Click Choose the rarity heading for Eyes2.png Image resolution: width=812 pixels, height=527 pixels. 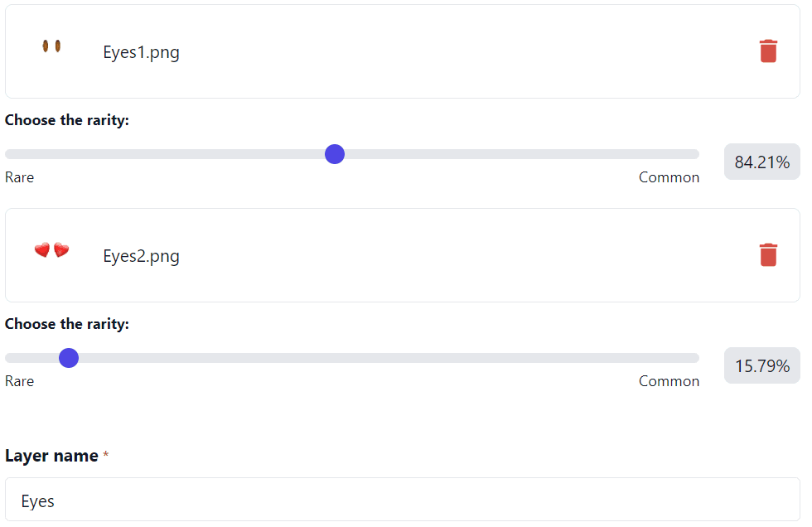pos(67,324)
